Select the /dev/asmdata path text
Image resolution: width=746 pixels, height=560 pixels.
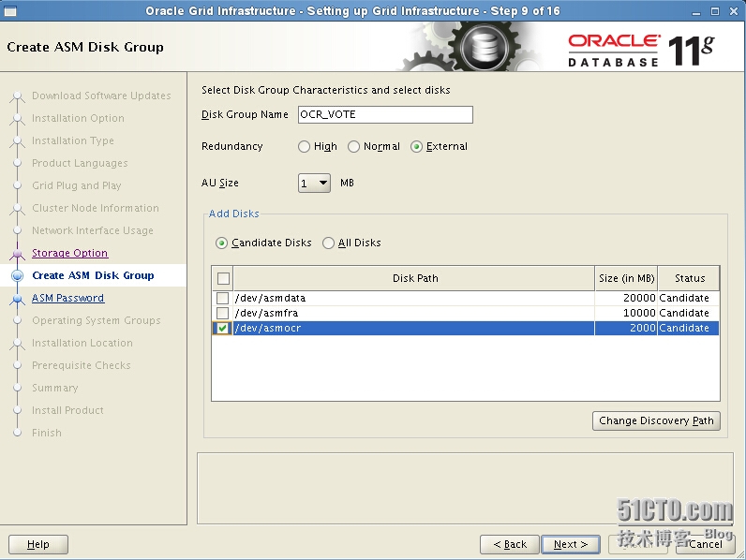coord(270,298)
